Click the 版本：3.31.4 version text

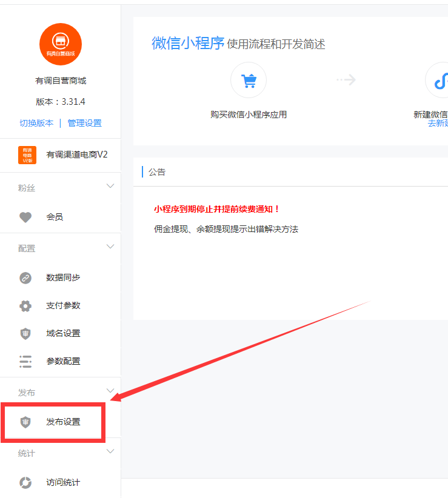(61, 102)
